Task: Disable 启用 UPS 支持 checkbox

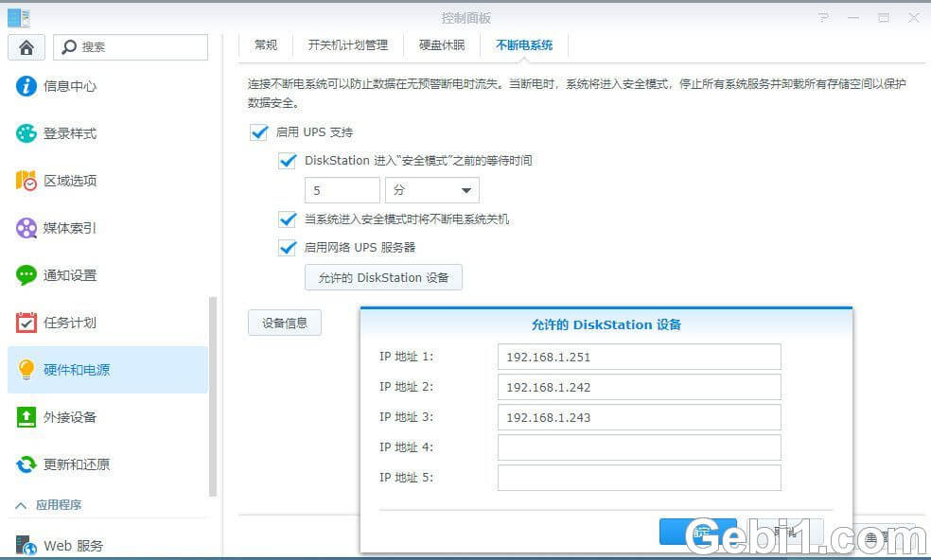Action: (259, 132)
